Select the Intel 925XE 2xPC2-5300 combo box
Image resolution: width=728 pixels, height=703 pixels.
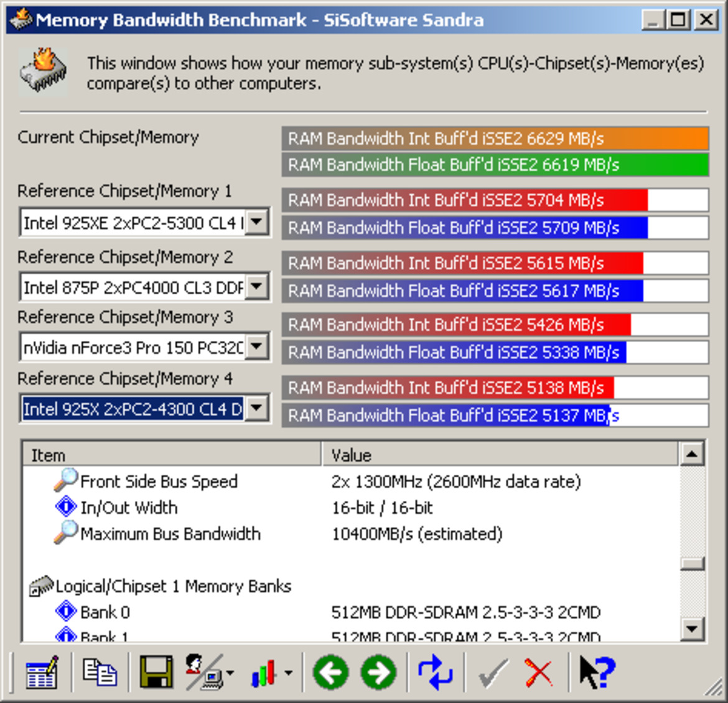(x=144, y=223)
